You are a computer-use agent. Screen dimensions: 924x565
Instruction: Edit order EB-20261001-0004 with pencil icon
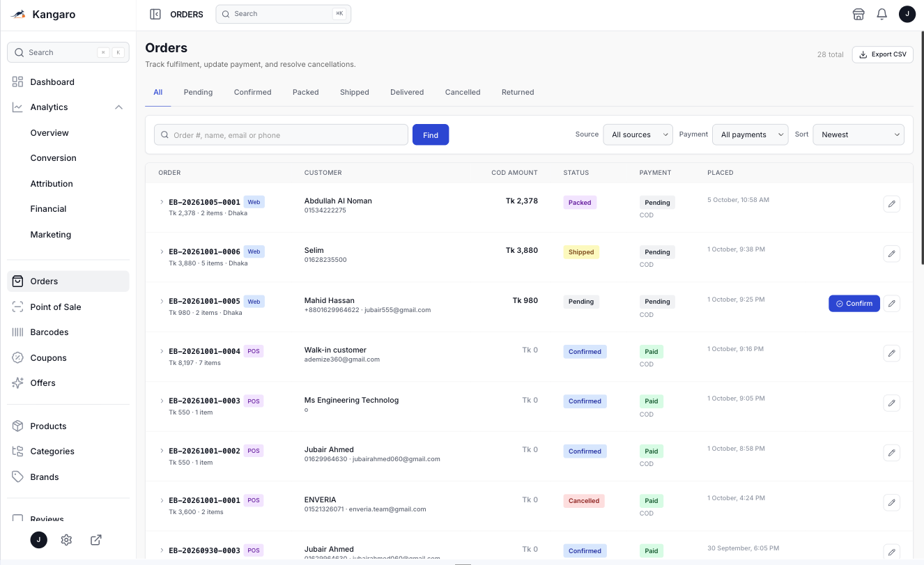(891, 353)
